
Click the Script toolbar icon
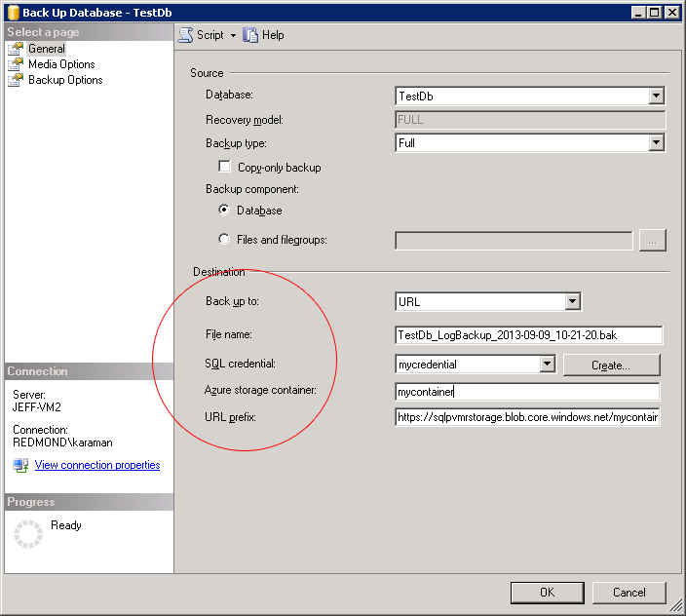tap(185, 35)
